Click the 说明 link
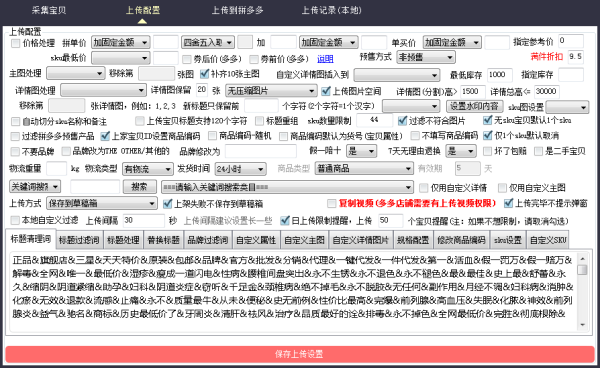Viewport: 600px width, 368px height. 325,59
